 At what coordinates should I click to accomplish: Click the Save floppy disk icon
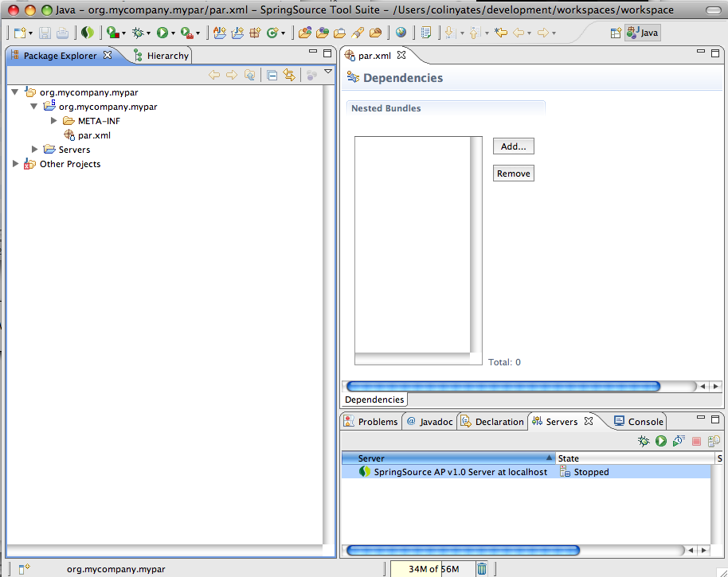(45, 33)
